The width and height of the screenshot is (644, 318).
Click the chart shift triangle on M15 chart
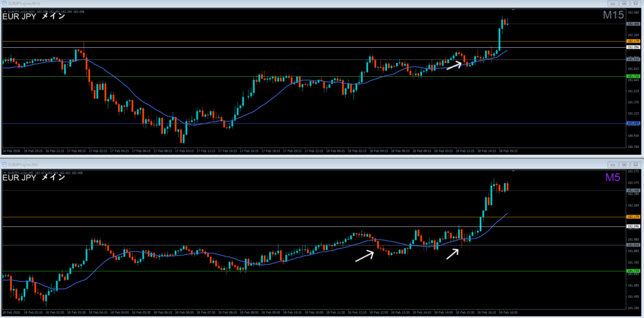click(x=513, y=11)
